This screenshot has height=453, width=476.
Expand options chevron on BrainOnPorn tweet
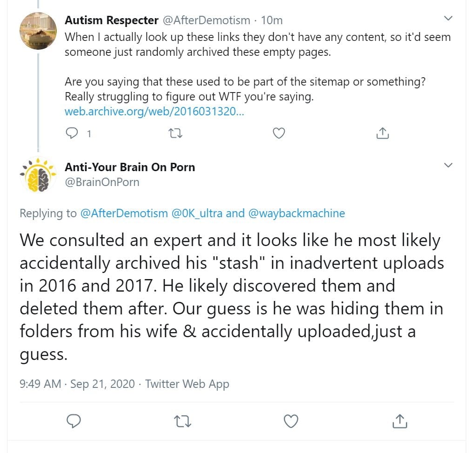point(448,165)
